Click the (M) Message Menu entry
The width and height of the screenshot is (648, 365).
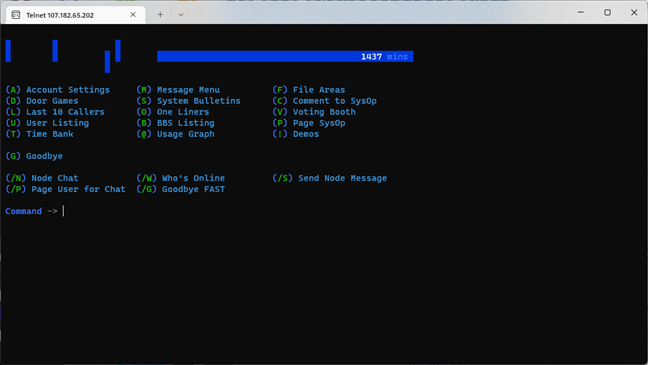(178, 90)
